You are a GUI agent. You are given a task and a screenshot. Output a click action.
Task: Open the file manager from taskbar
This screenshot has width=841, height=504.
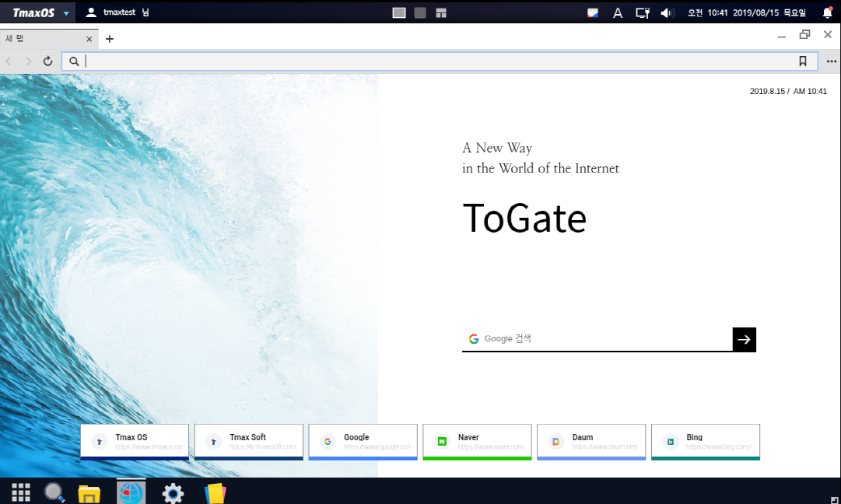point(89,492)
